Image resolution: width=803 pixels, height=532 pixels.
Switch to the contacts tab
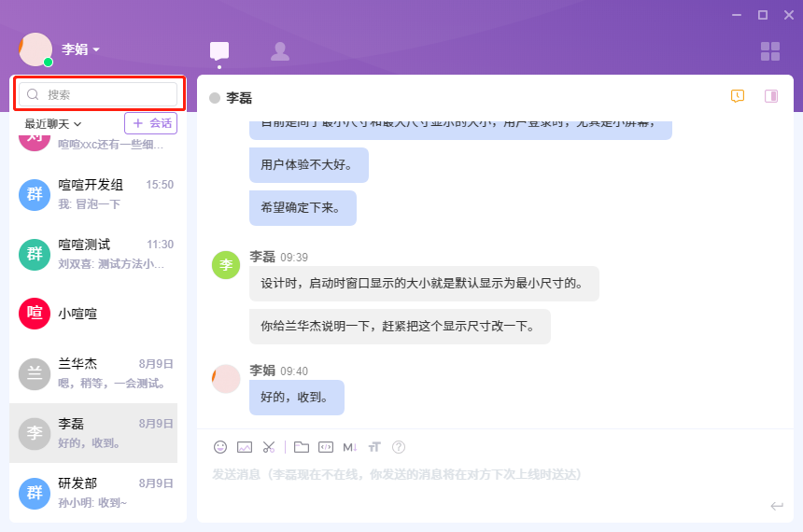279,51
